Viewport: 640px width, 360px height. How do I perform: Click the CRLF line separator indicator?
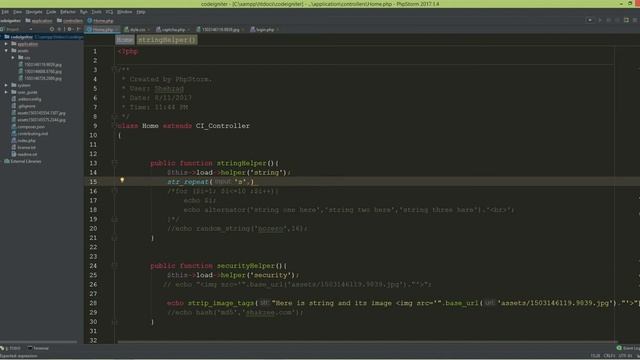[609, 356]
